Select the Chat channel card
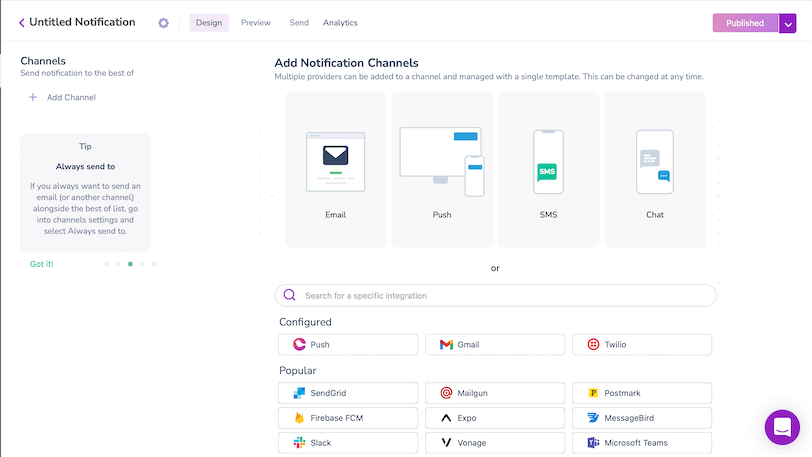The image size is (812, 457). point(655,169)
